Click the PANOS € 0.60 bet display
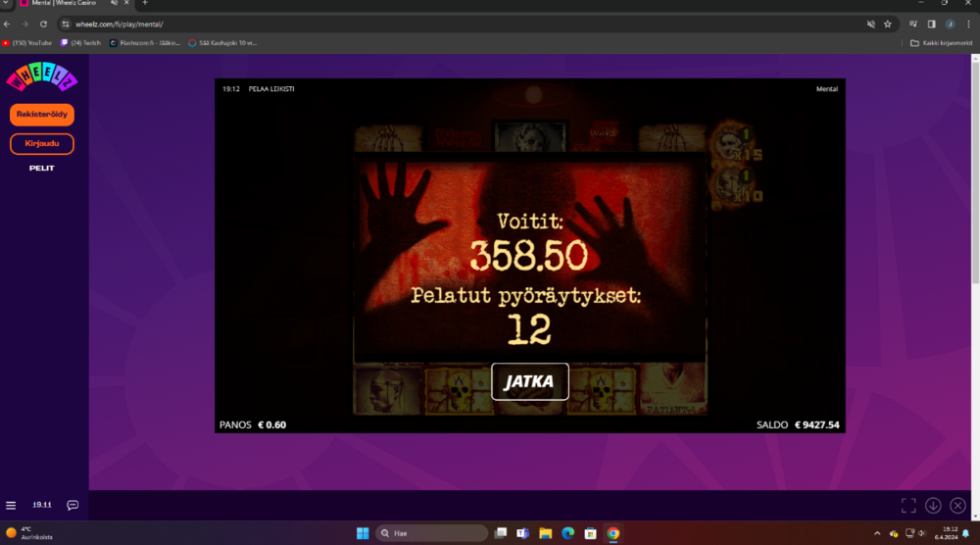Image resolution: width=980 pixels, height=545 pixels. 253,425
